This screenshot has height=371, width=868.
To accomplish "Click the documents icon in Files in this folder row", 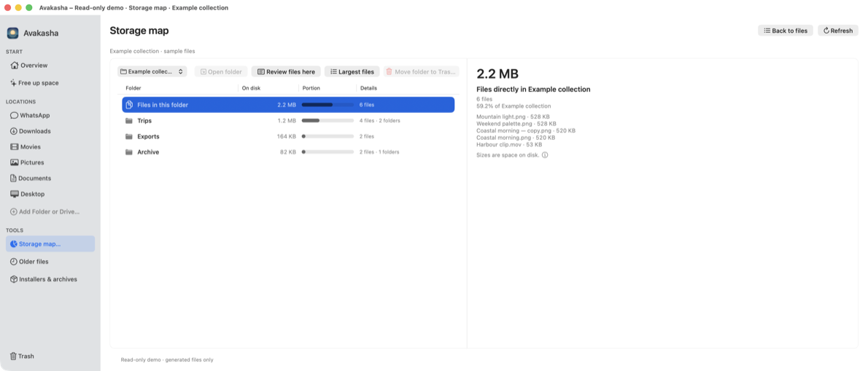I will (129, 105).
